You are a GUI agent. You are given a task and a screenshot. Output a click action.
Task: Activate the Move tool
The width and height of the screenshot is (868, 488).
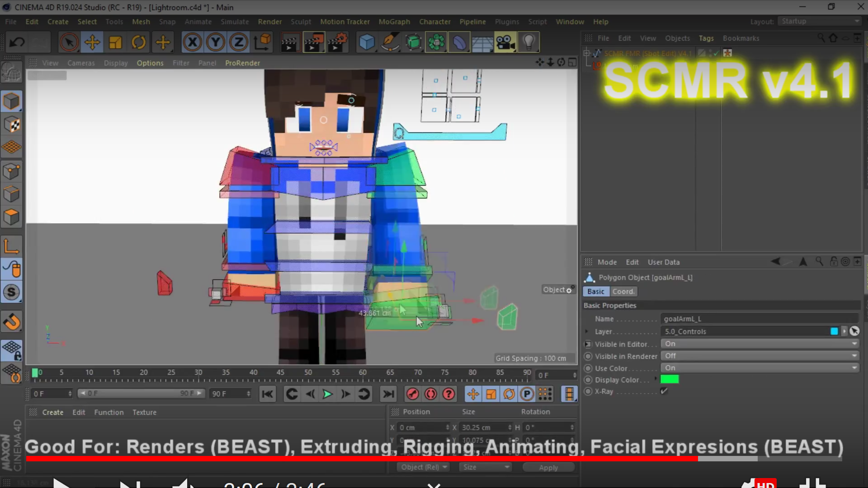click(x=92, y=42)
